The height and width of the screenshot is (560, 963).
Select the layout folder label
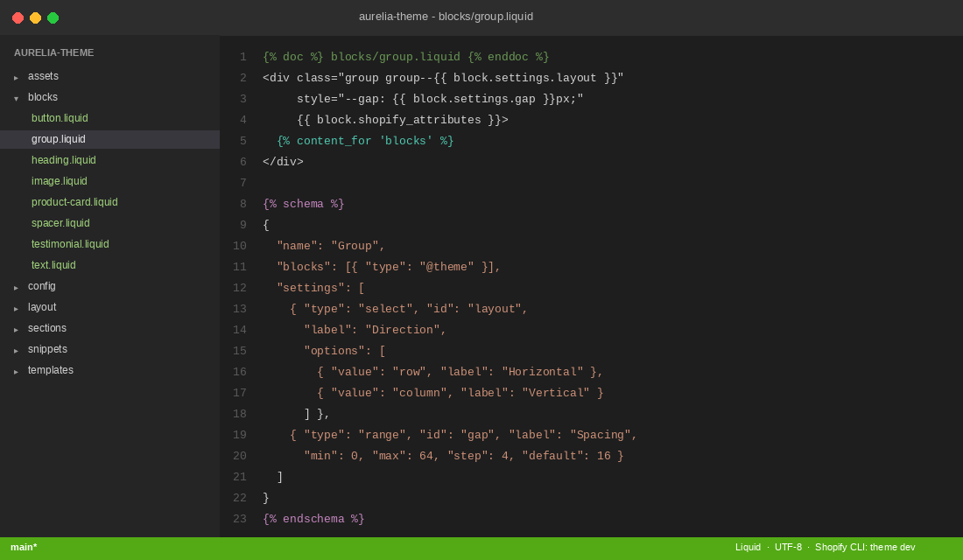coord(42,307)
